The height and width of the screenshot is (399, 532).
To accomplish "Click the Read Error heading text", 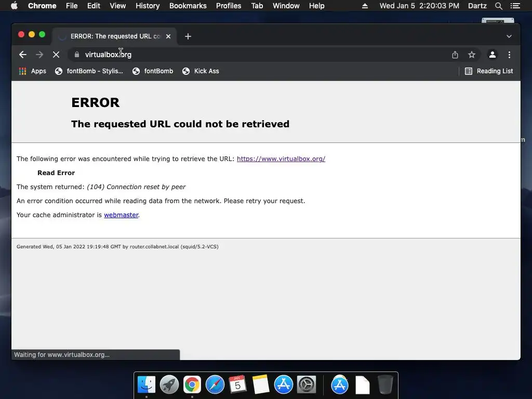I will [x=56, y=173].
